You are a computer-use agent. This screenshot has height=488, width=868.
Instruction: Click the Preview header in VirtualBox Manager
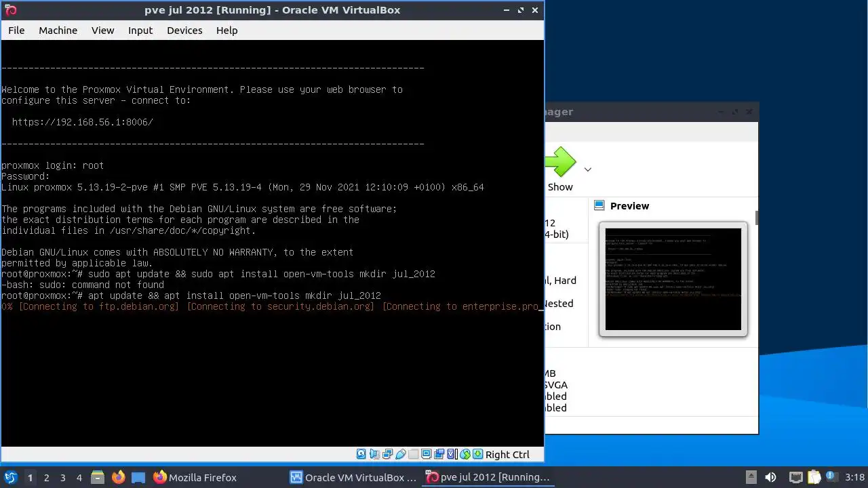point(629,206)
